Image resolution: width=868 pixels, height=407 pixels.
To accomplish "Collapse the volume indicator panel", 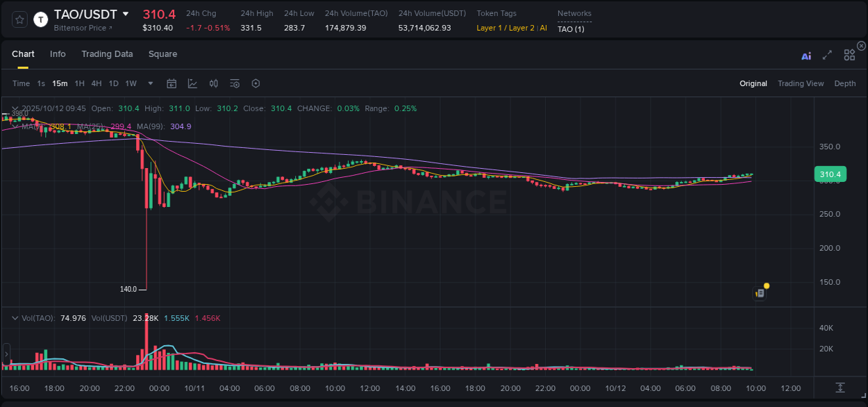I will 14,317.
